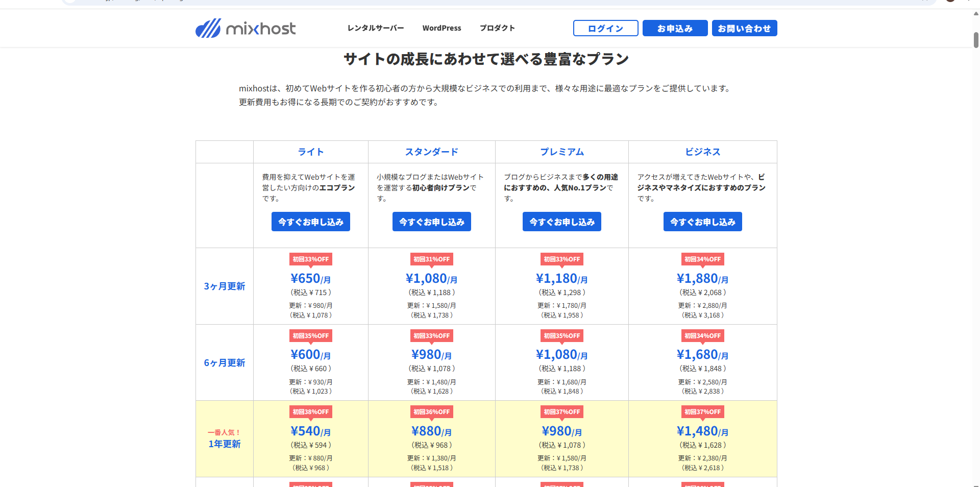This screenshot has height=487, width=980.
Task: Open the プレミアム plan heading link
Action: [561, 152]
